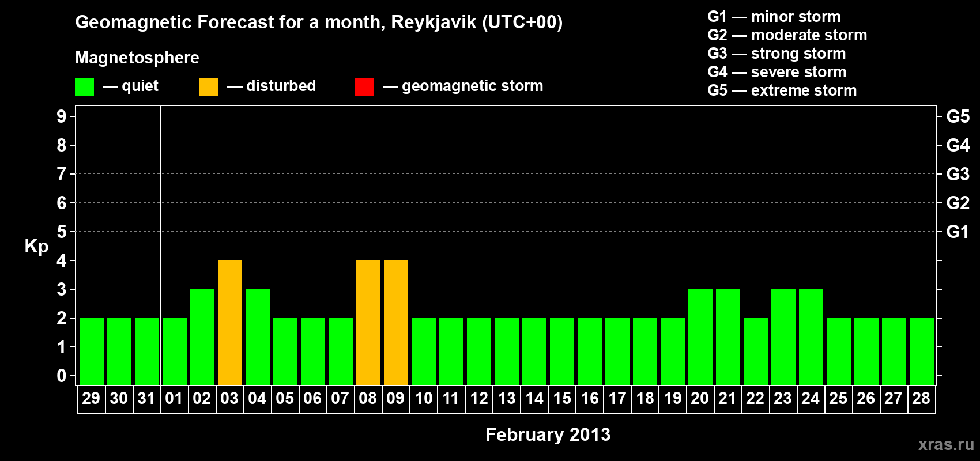Click the '— disturbed' legend label
This screenshot has width=980, height=461.
tap(272, 86)
